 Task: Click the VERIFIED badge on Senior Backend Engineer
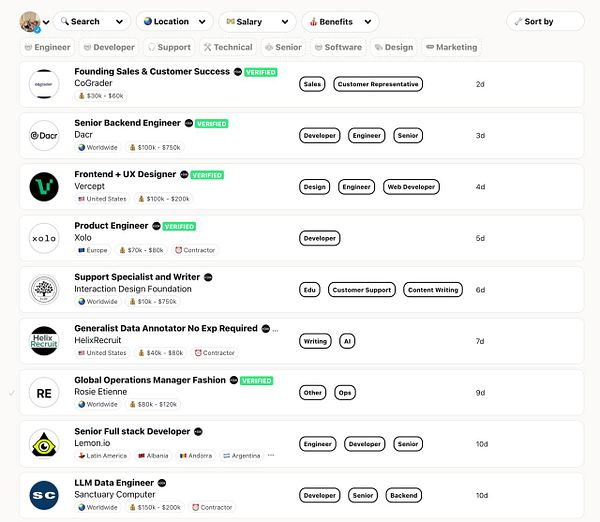pos(212,124)
